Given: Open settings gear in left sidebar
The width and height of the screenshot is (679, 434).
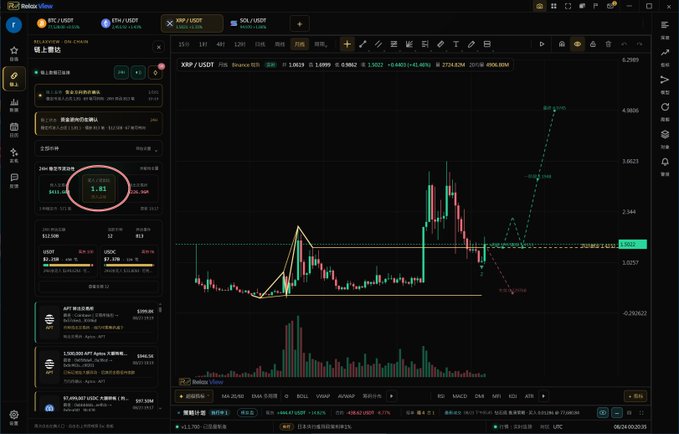Looking at the screenshot, I should (14, 417).
